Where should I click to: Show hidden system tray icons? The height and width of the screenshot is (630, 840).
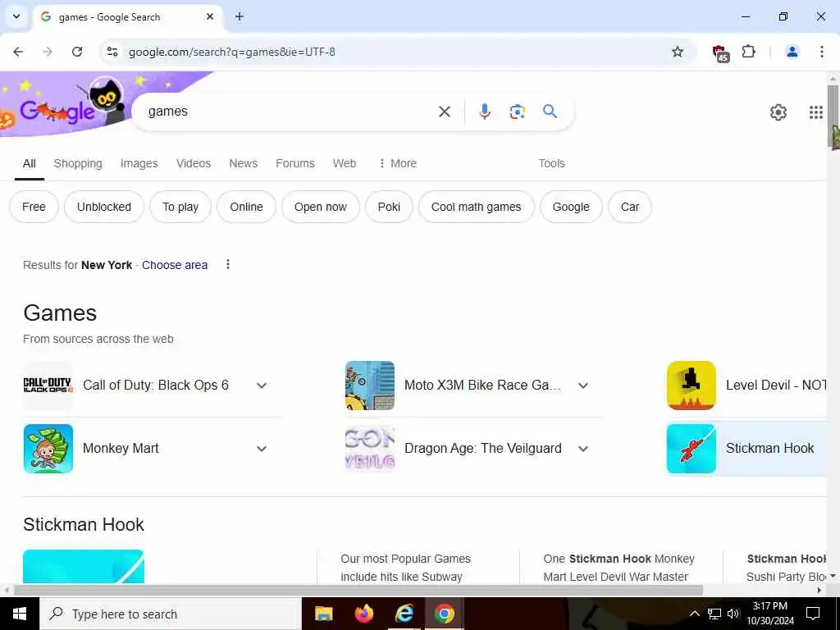(694, 614)
